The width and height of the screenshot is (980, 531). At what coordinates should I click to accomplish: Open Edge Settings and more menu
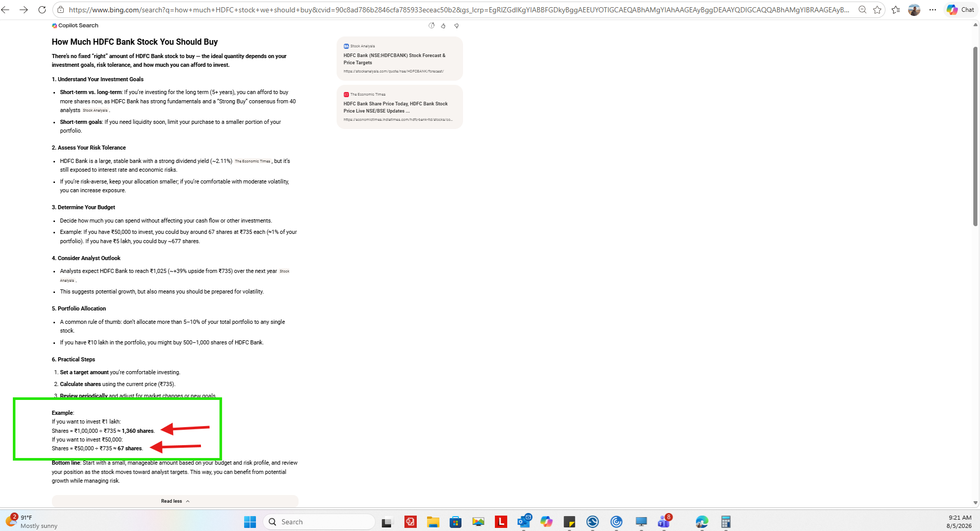click(933, 10)
